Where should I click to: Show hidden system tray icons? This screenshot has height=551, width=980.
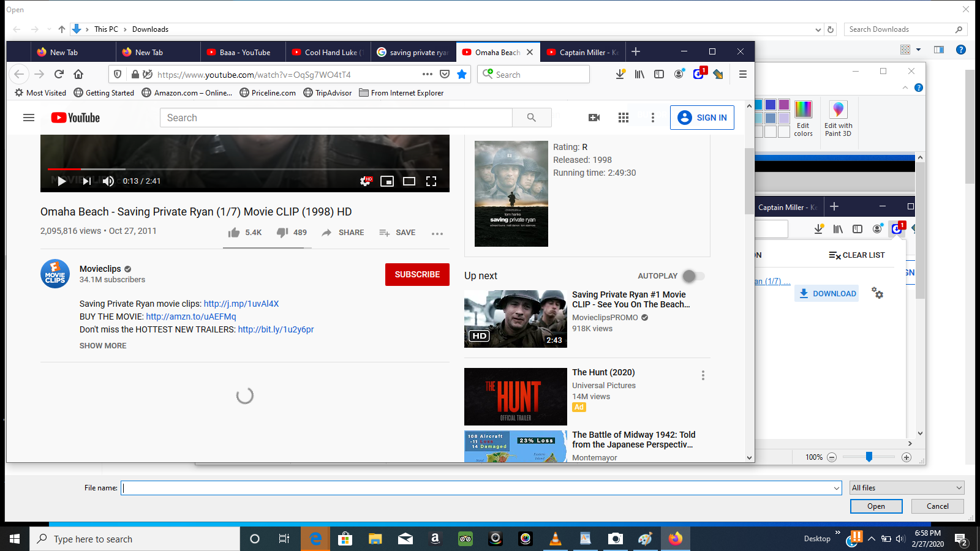point(872,539)
